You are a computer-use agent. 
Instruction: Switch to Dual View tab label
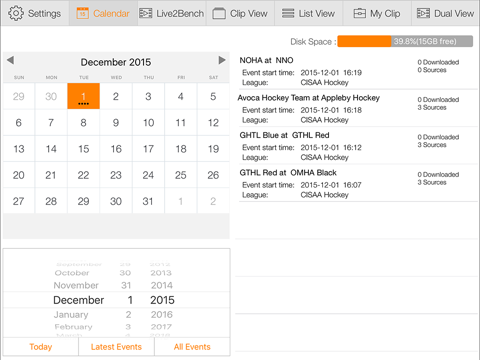point(454,14)
